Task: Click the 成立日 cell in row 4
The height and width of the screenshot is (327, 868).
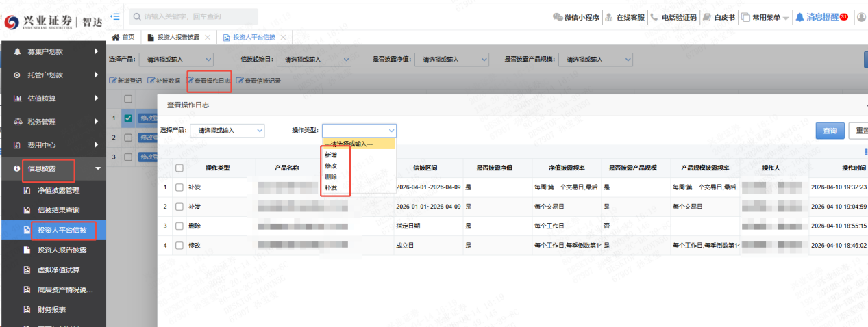Action: pyautogui.click(x=405, y=244)
